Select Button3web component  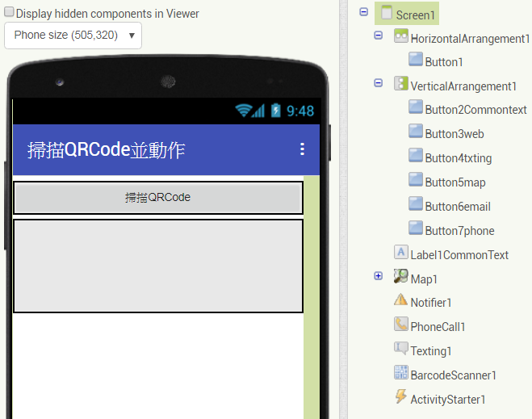coord(455,134)
